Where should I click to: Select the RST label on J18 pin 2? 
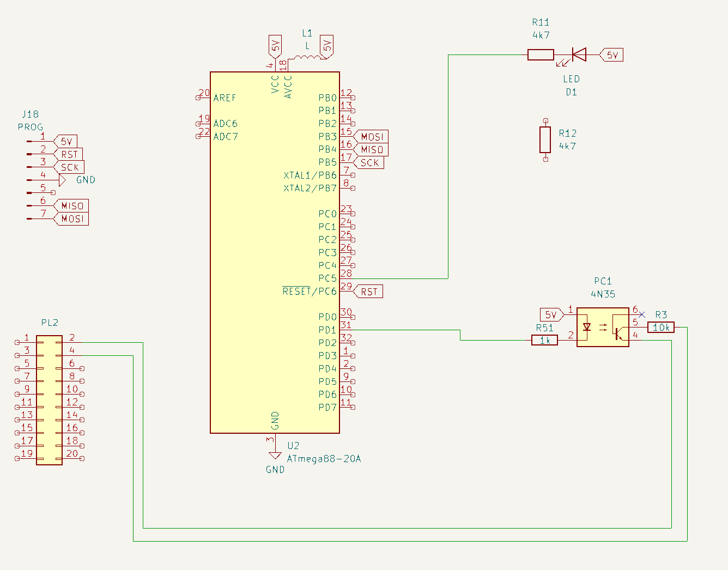(68, 154)
